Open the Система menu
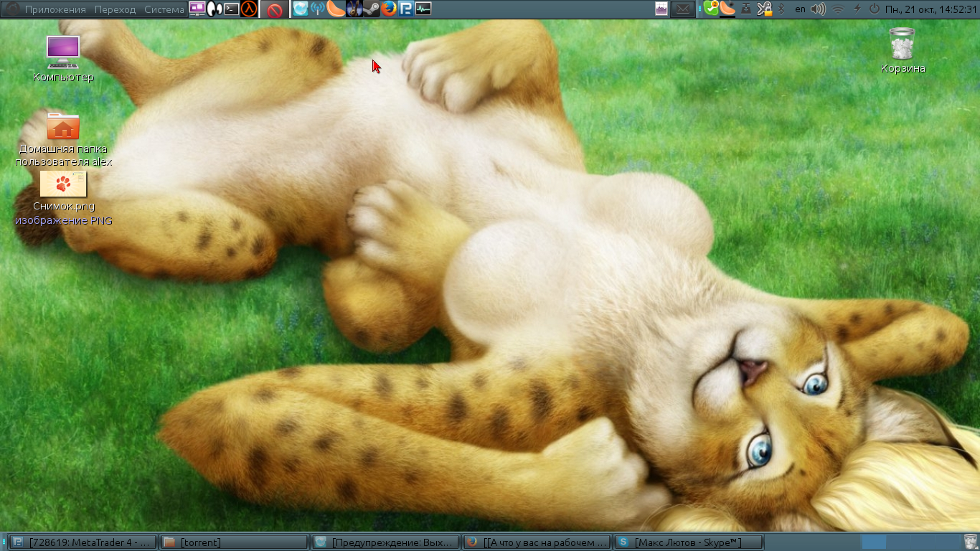Viewport: 980px width, 551px height. coord(164,9)
